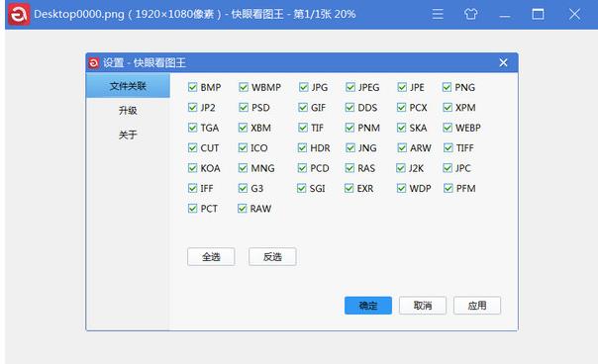Open the skin (shirt) icon

click(470, 15)
